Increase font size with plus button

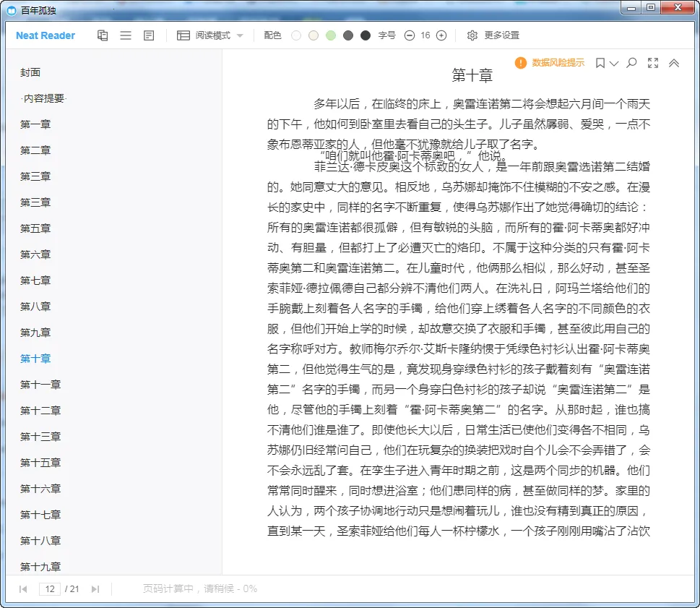click(441, 35)
